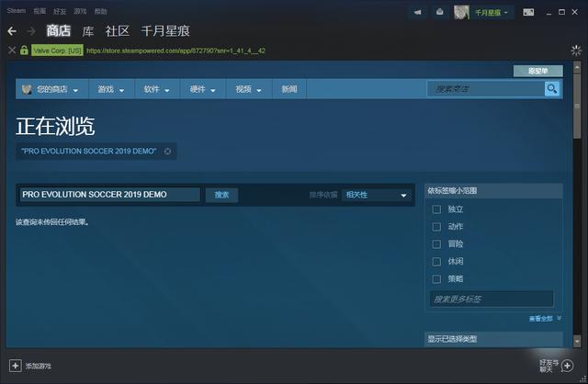The width and height of the screenshot is (588, 384).
Task: Open the announcements megaphone icon
Action: point(418,12)
